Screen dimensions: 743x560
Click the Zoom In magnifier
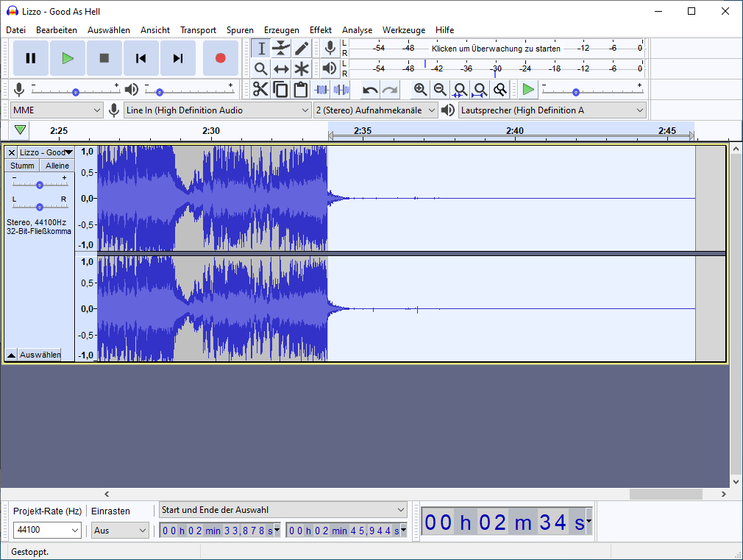[420, 90]
